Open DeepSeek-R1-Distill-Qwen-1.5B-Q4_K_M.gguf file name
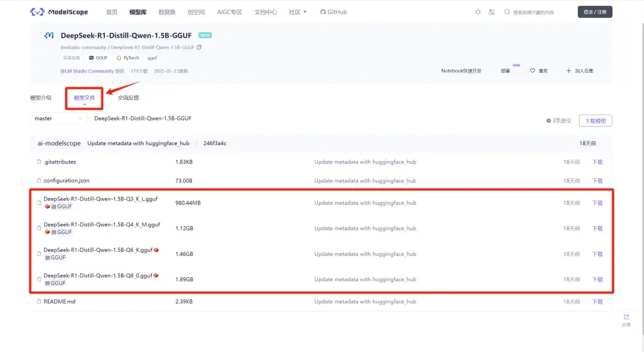 pos(102,224)
